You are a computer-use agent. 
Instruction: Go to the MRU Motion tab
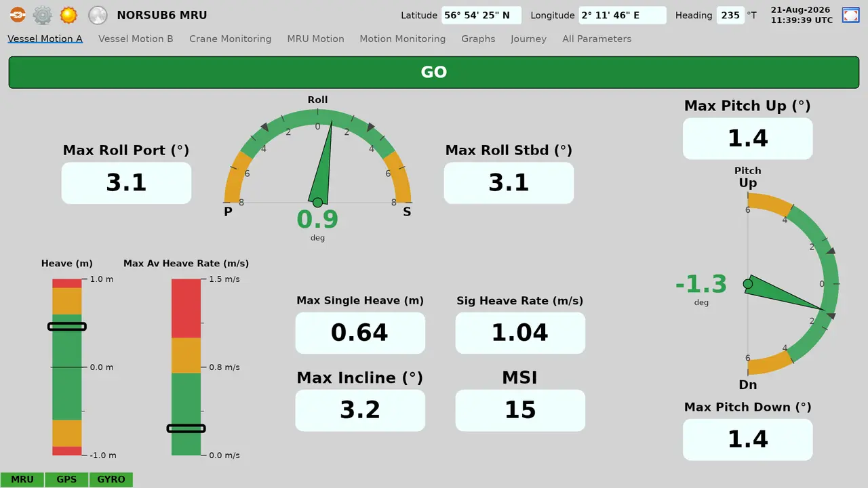coord(315,39)
